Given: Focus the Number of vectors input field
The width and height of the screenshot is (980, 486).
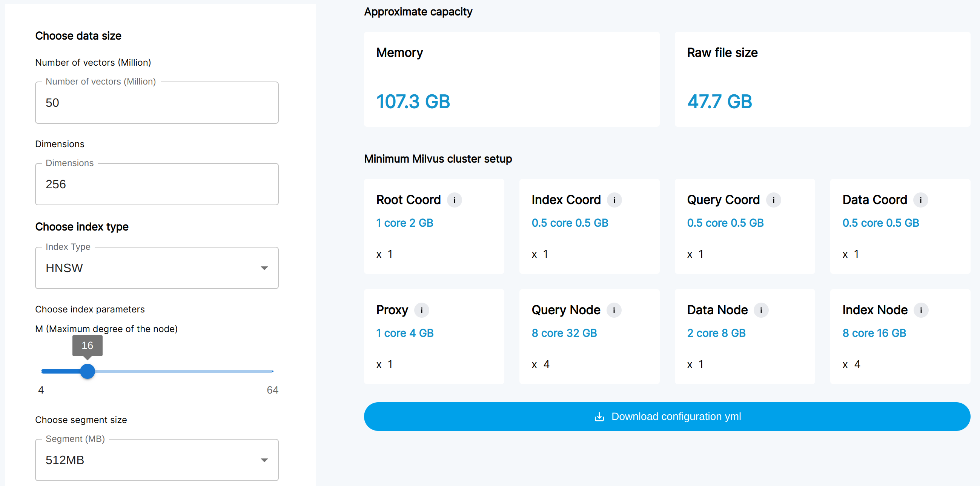Looking at the screenshot, I should [x=157, y=103].
